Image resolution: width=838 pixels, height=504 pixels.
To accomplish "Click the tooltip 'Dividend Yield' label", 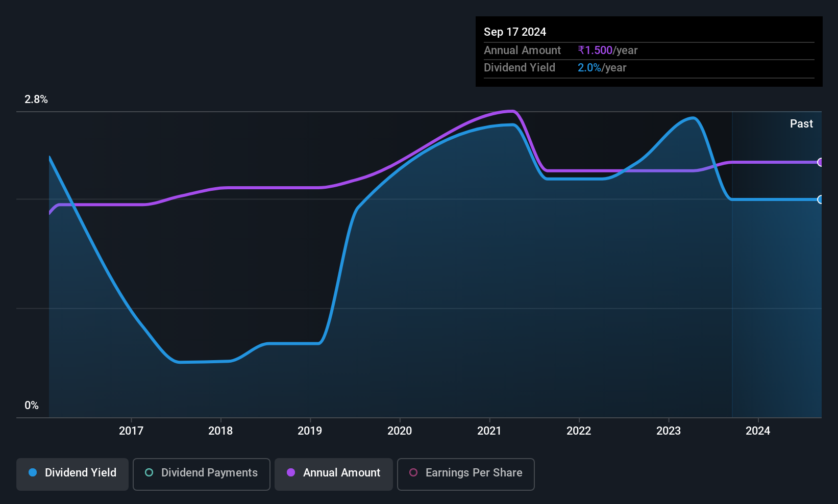I will (520, 67).
